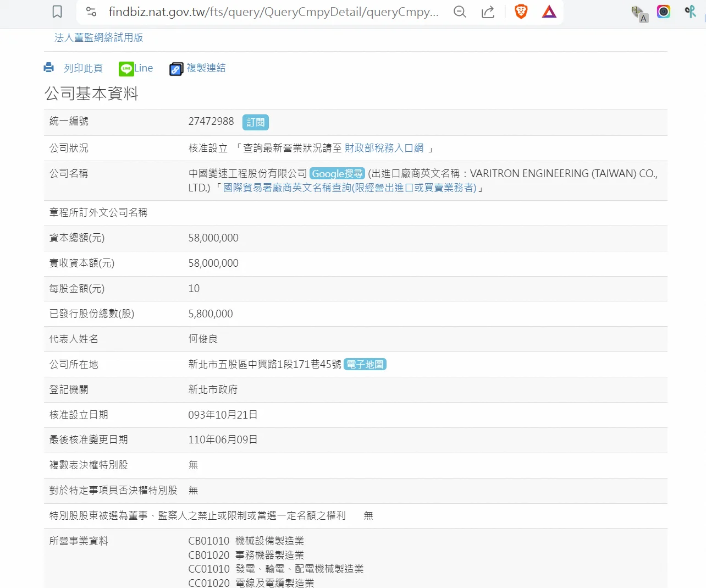Open the 國際貿易署廠商英文名稱查詢 link

[350, 188]
